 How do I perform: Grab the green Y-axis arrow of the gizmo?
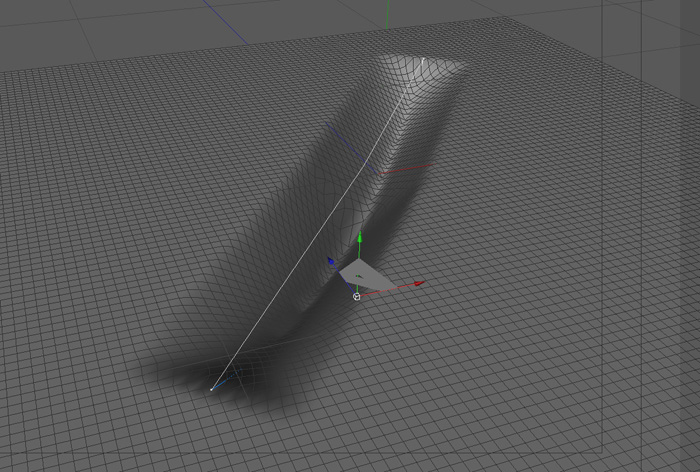[360, 237]
